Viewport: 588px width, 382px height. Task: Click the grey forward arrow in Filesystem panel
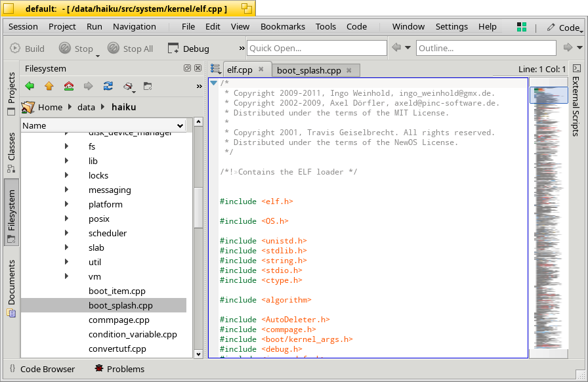88,86
